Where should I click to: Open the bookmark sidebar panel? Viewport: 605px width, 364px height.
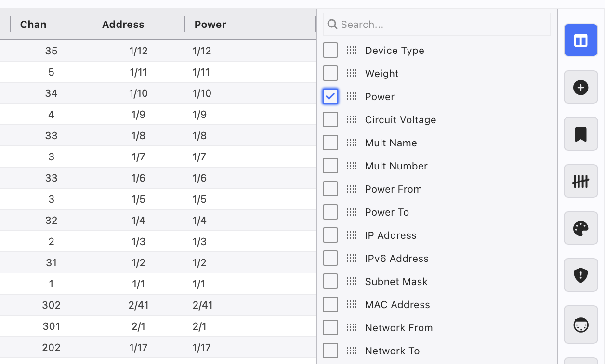[580, 134]
